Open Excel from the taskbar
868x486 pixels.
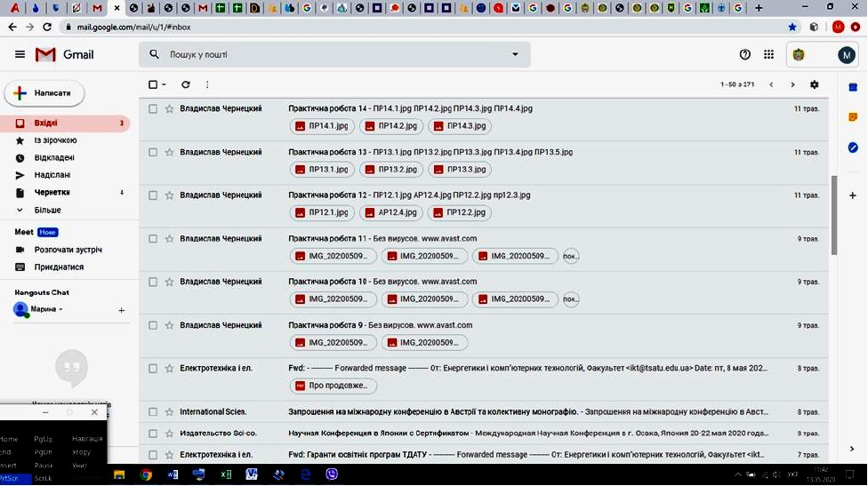[x=225, y=474]
